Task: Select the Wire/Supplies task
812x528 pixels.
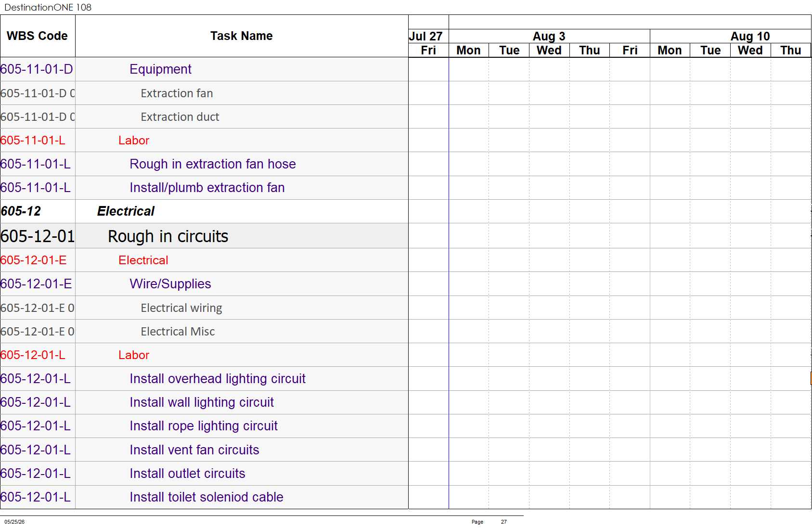Action: coord(170,284)
